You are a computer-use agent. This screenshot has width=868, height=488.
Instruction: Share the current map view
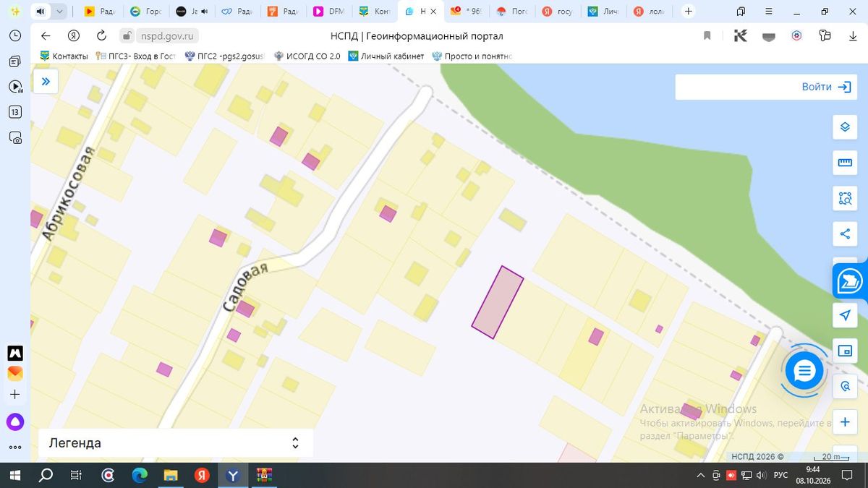point(845,234)
